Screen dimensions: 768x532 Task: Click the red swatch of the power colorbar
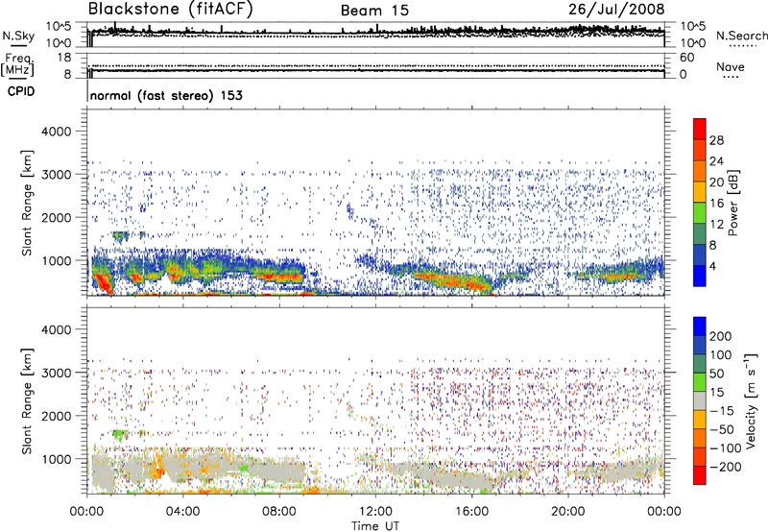click(700, 130)
